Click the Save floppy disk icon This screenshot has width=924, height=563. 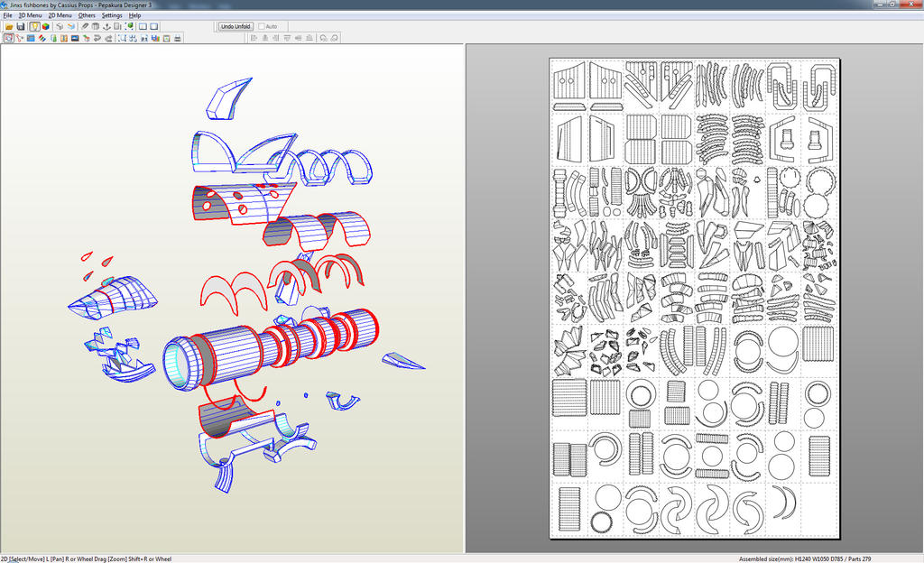point(21,26)
